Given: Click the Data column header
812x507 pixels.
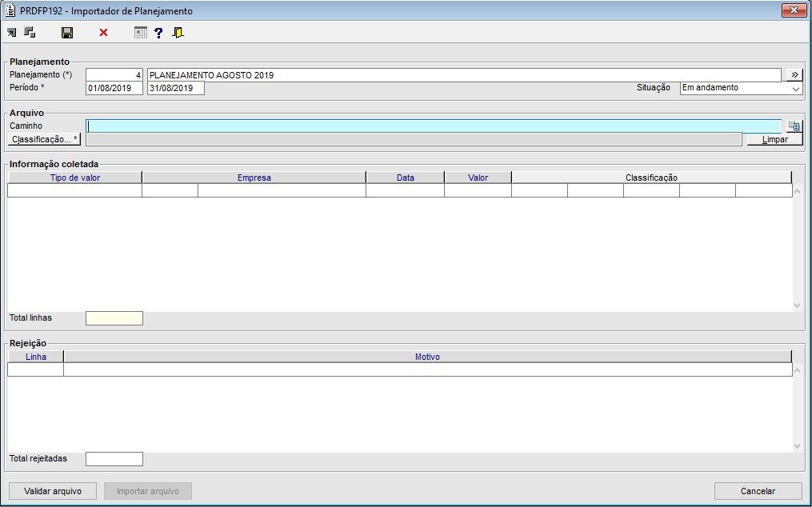Looking at the screenshot, I should 405,178.
